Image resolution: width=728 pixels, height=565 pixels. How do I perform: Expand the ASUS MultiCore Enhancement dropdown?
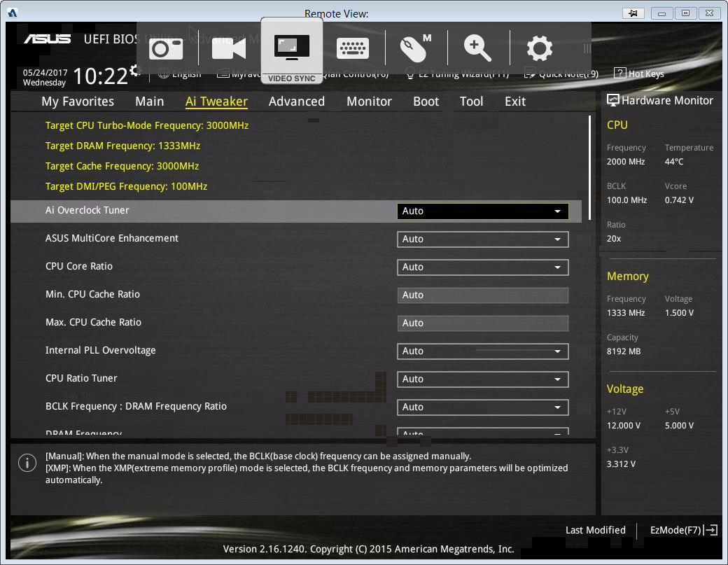coord(482,239)
